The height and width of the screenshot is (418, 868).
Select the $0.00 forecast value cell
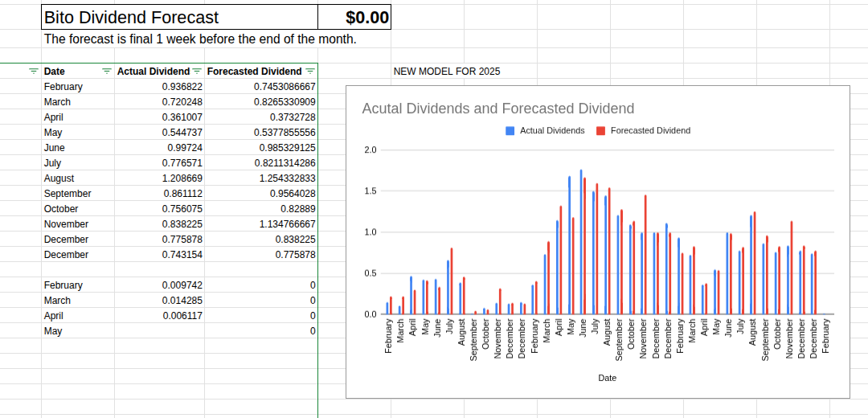tap(354, 17)
